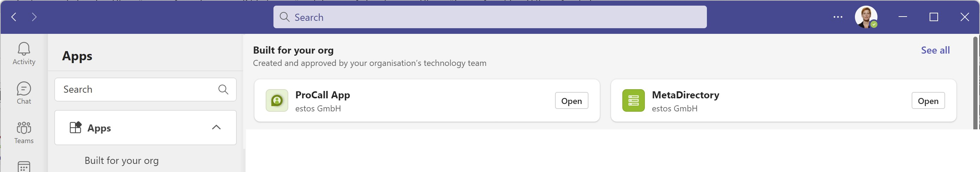Click the ProCall App icon
The height and width of the screenshot is (172, 980).
(277, 100)
